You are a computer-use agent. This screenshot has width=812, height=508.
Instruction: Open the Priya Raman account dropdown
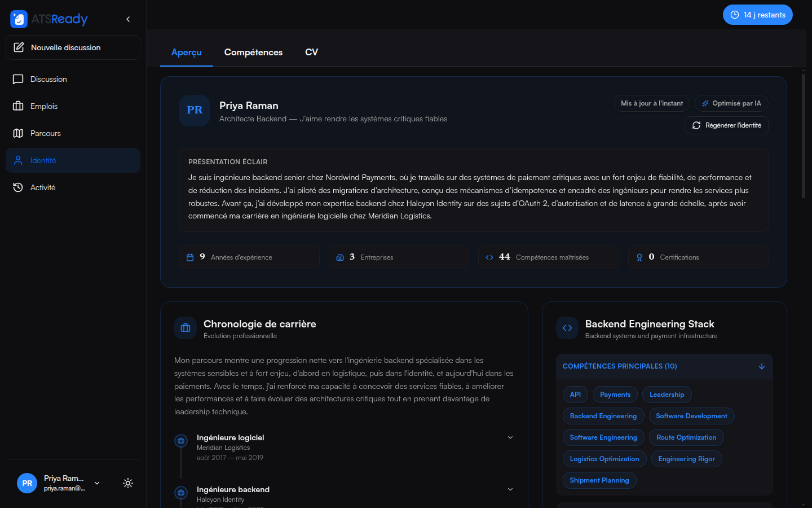[97, 483]
